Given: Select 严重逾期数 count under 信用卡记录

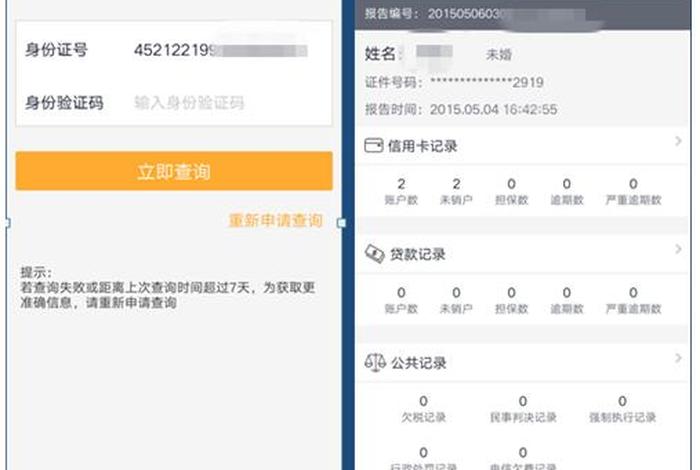Looking at the screenshot, I should coord(633,191).
